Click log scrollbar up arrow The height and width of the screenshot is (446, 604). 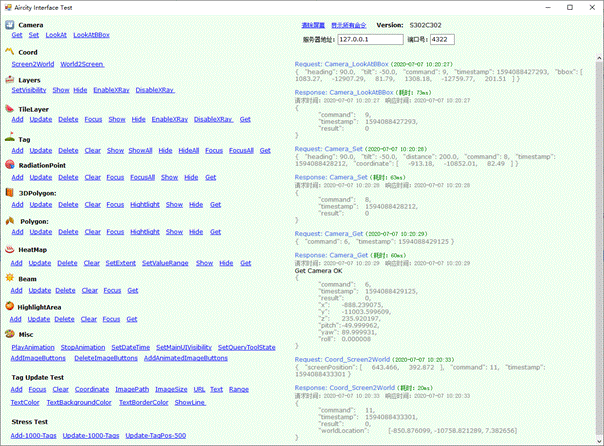pyautogui.click(x=599, y=58)
